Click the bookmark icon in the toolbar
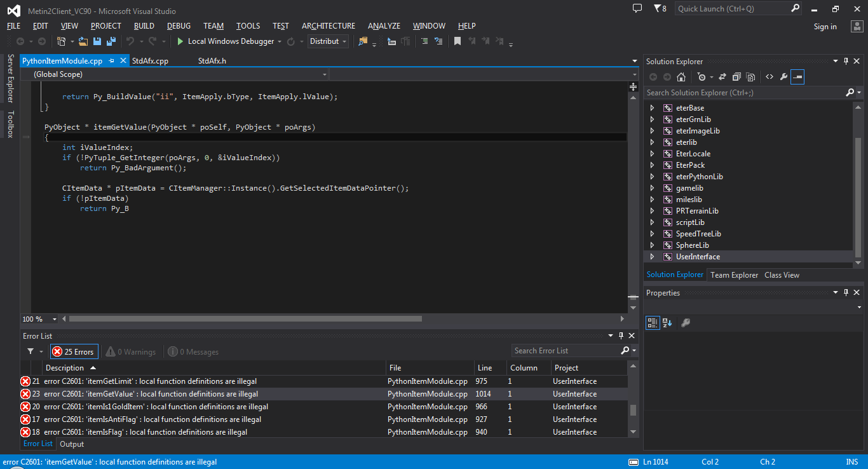868x469 pixels. coord(457,41)
